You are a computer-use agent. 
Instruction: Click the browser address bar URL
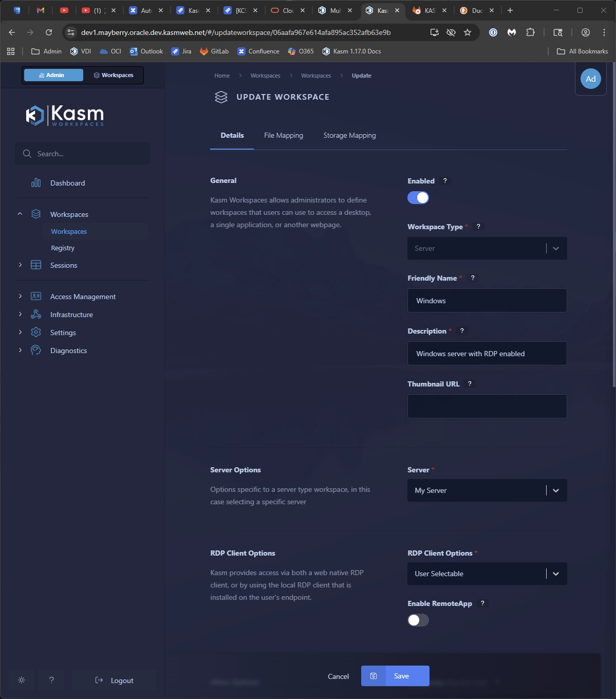(236, 32)
